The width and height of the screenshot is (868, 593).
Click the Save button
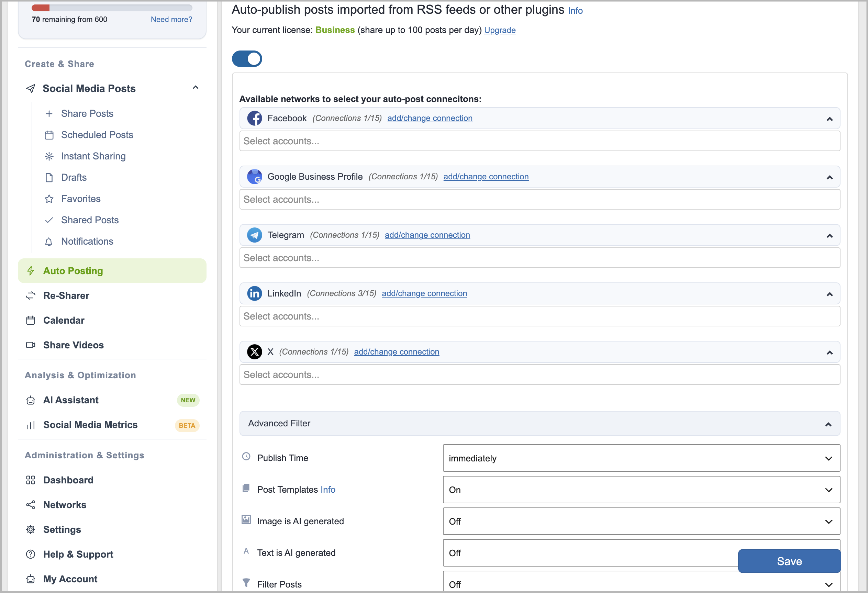pyautogui.click(x=789, y=561)
